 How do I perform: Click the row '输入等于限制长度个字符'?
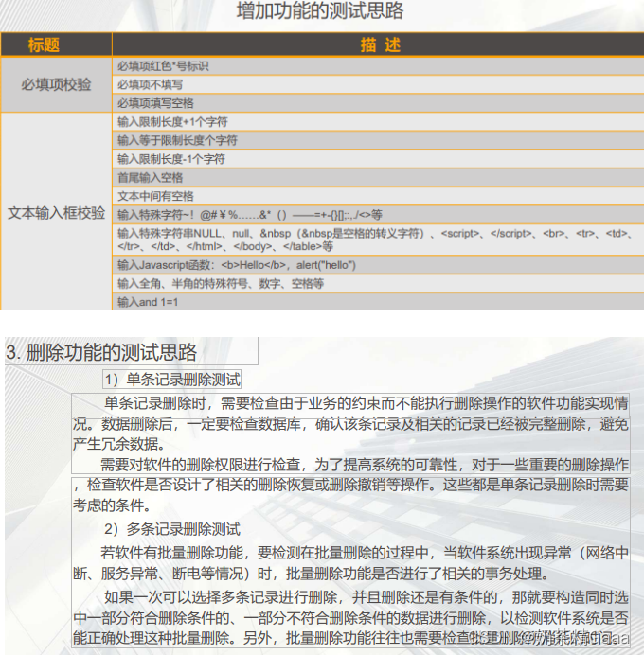tap(379, 140)
